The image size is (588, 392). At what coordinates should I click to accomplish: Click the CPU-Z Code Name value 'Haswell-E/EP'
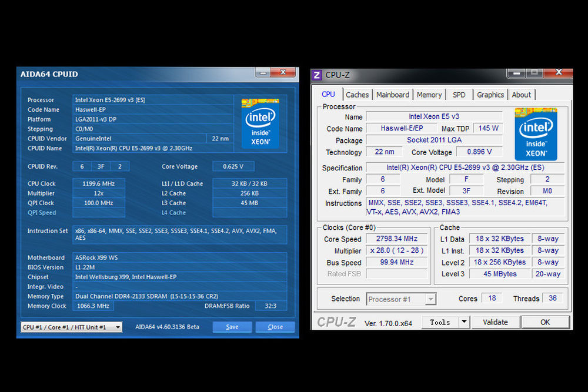pyautogui.click(x=402, y=128)
